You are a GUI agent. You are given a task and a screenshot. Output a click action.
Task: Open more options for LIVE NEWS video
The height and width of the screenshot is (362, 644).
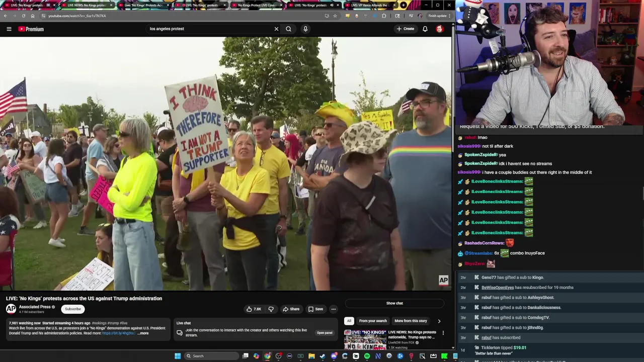pyautogui.click(x=443, y=333)
